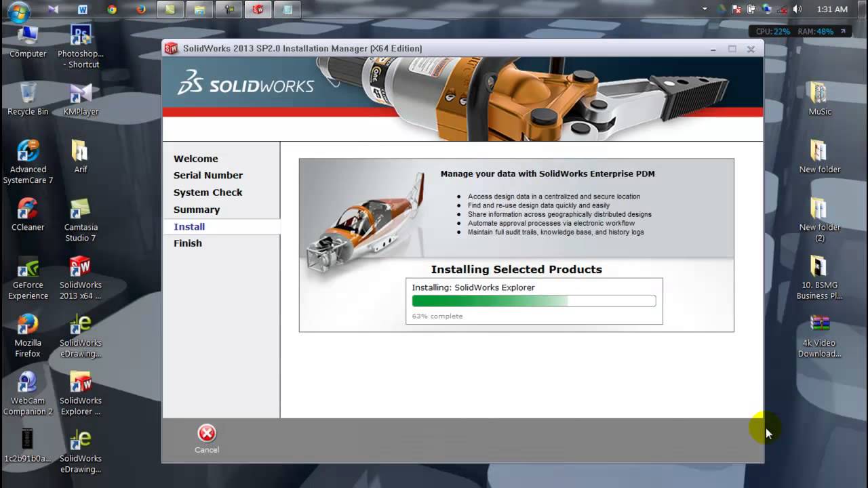Open the 'New folder' desktop folder
This screenshot has height=488, width=868.
click(819, 157)
